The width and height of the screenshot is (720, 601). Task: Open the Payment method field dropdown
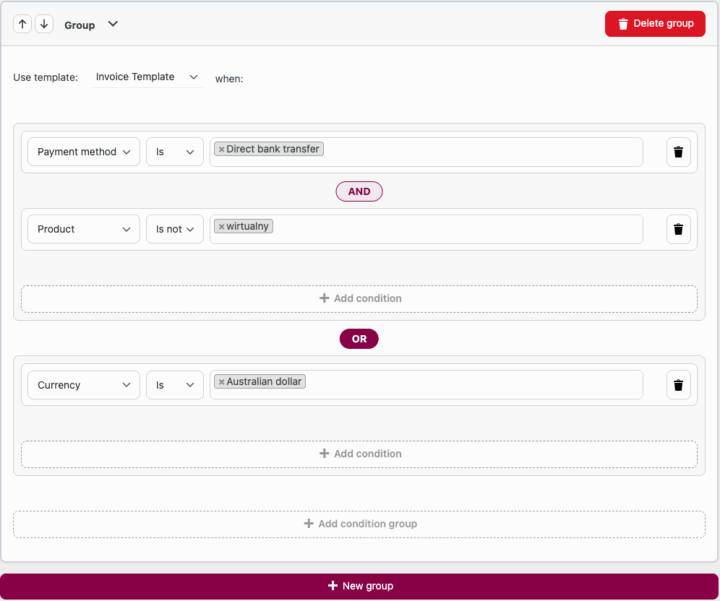(83, 152)
